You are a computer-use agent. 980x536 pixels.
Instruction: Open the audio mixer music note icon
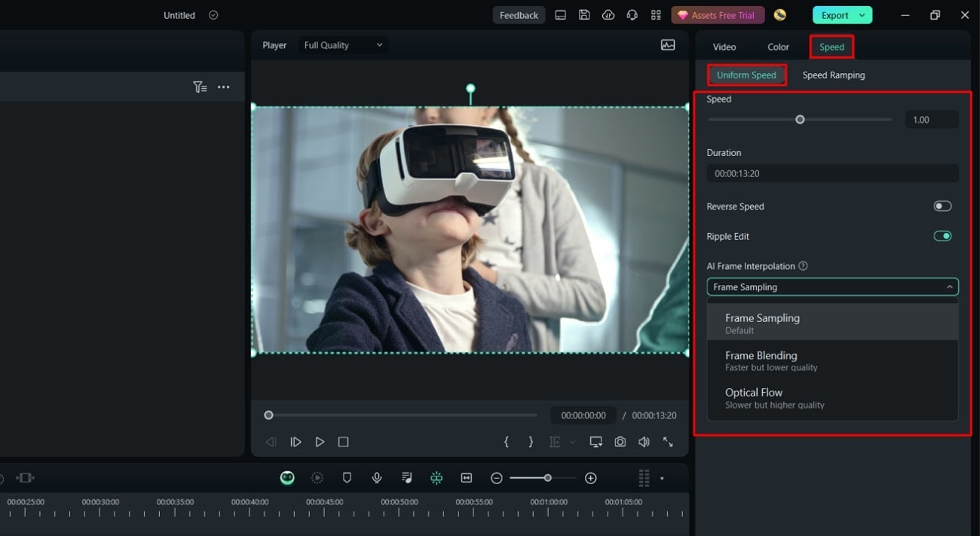(x=407, y=478)
